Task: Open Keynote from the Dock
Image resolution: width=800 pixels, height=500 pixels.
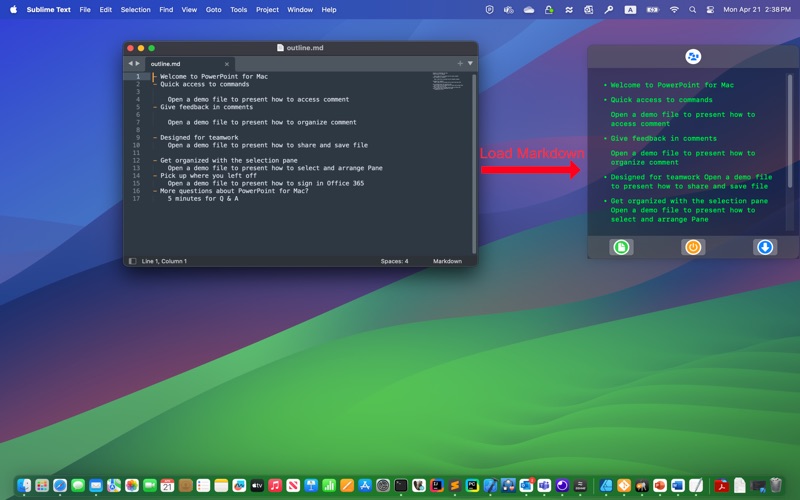Action: 311,485
